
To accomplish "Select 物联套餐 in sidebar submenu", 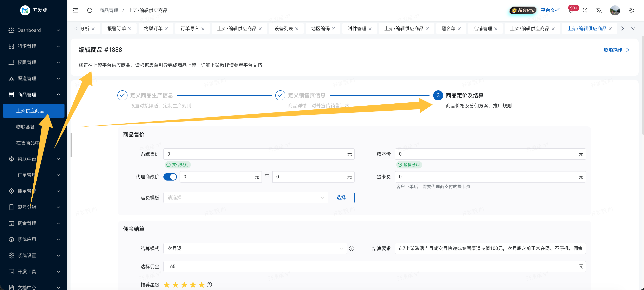I will (x=26, y=127).
